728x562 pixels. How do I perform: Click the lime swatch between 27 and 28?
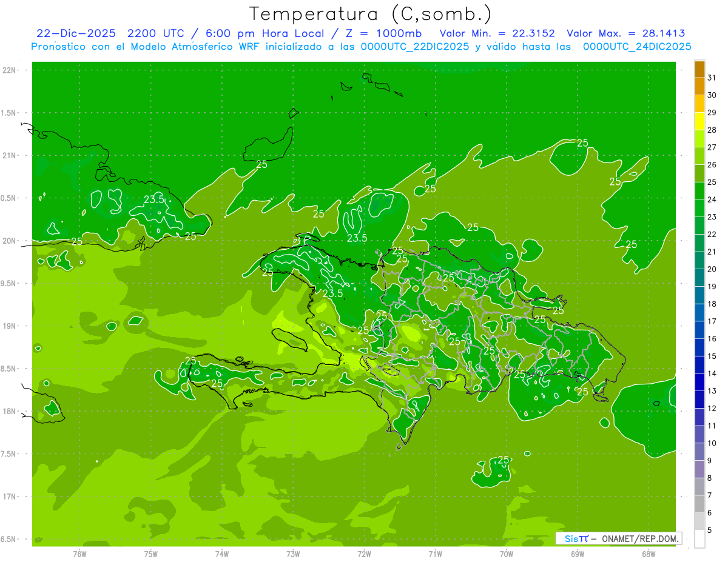[699, 139]
